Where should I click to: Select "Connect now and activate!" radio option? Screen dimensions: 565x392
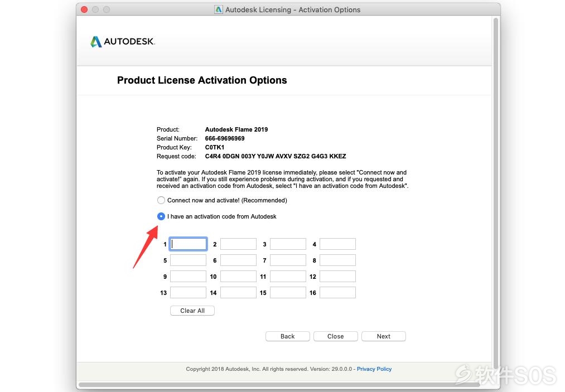(161, 200)
